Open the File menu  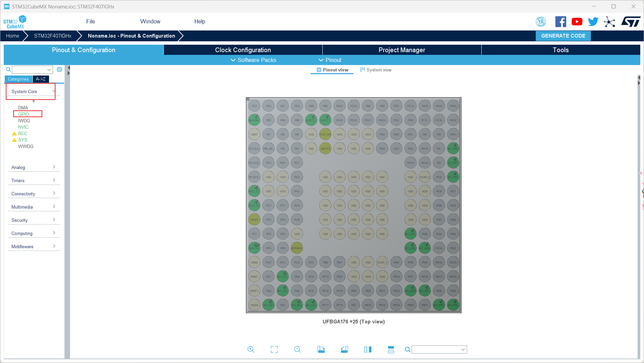coord(91,21)
